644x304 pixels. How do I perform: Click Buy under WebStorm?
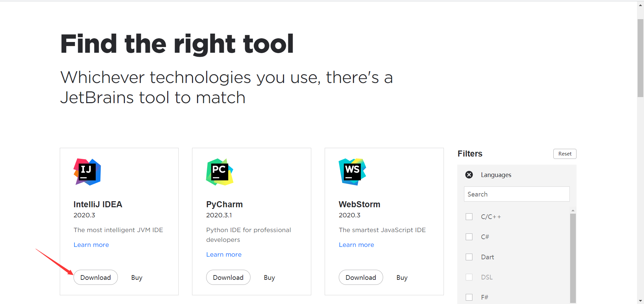tap(402, 278)
